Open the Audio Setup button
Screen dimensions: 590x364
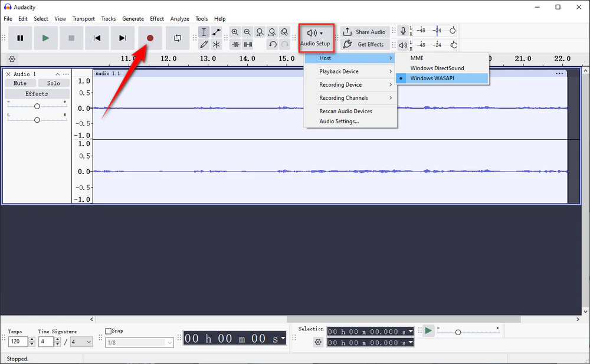pos(315,38)
